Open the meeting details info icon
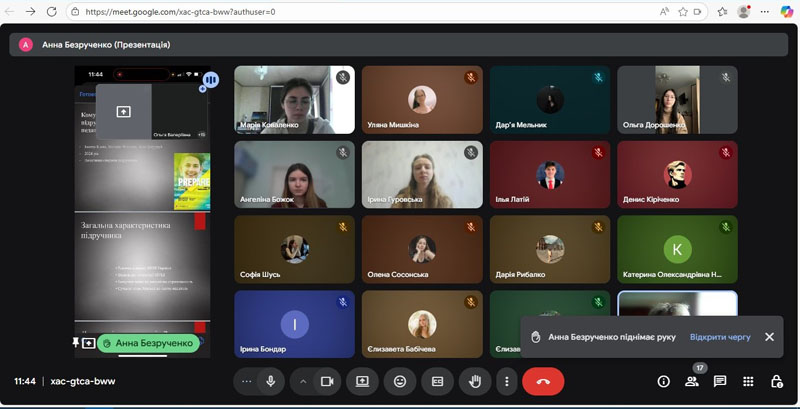The image size is (800, 409). [663, 381]
